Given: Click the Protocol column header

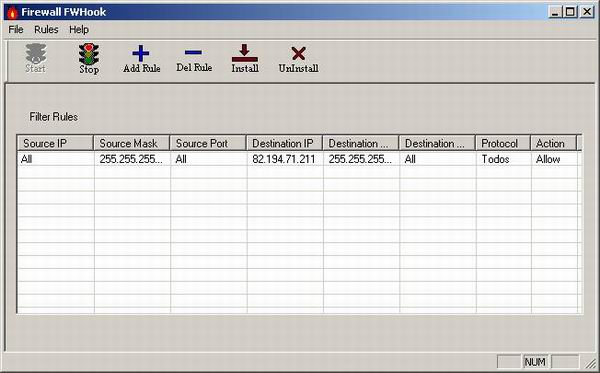Looking at the screenshot, I should (503, 143).
